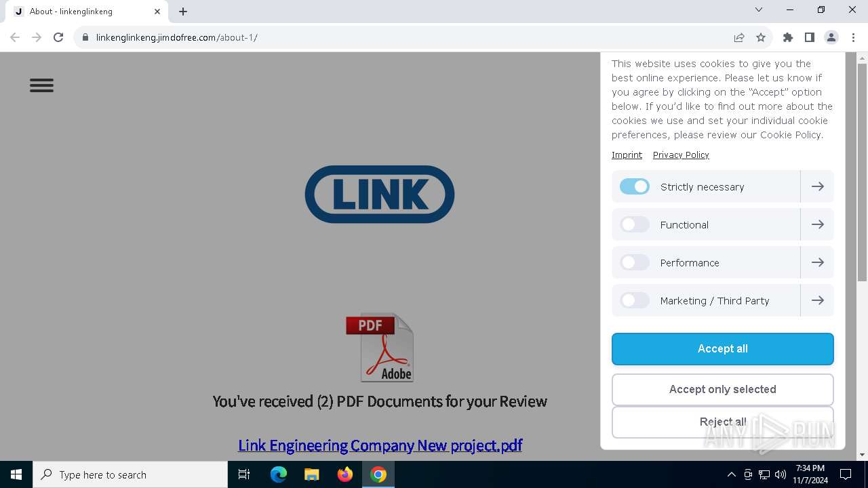The image size is (868, 488).
Task: Click the address bar URL
Action: (177, 37)
